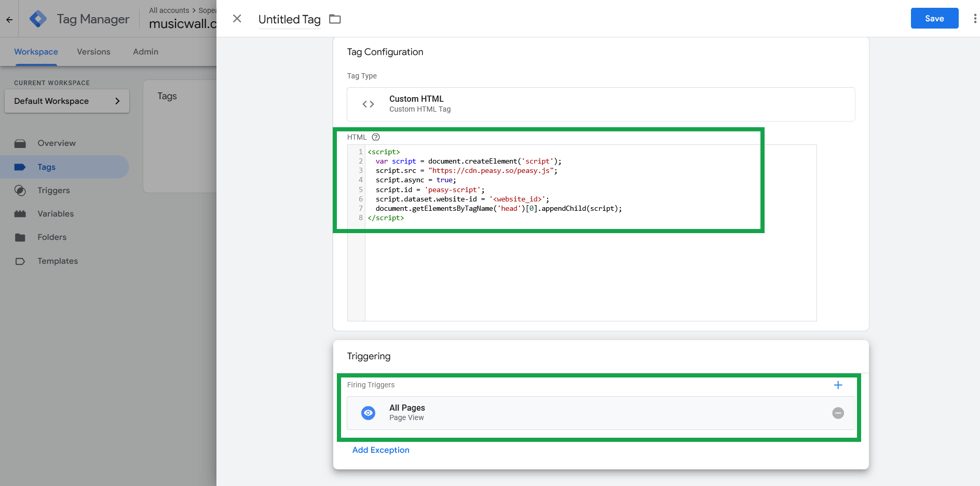Open the Tags section in sidebar
Viewport: 980px width, 486px height.
[46, 167]
